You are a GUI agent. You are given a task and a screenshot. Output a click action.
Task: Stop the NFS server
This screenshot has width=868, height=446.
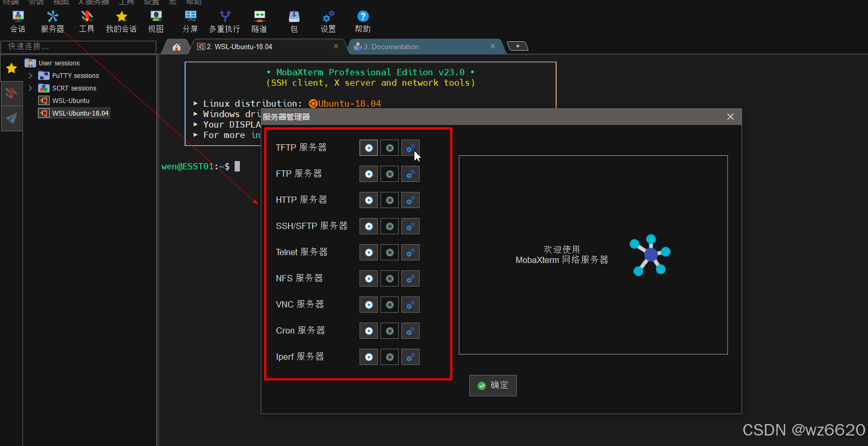[x=389, y=279]
